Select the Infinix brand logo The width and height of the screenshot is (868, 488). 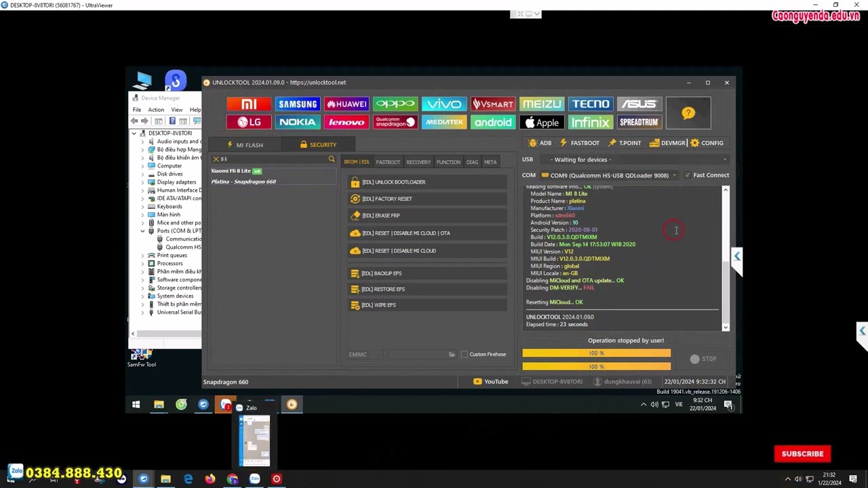[591, 122]
